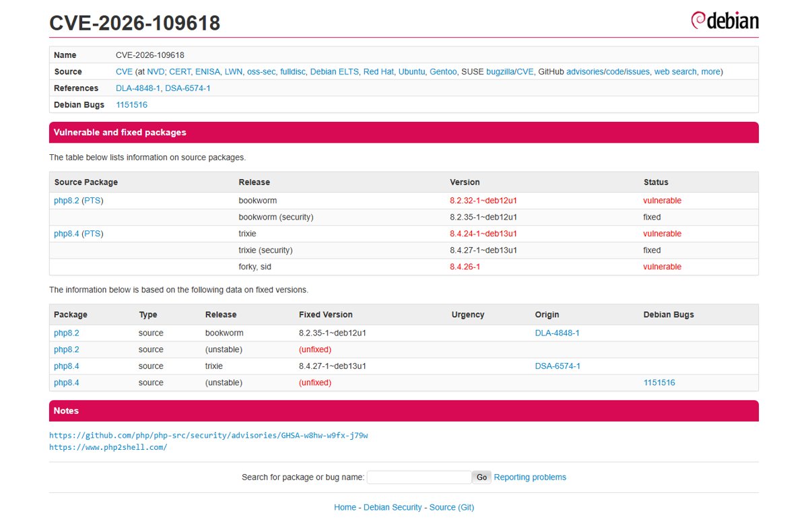This screenshot has width=808, height=532.
Task: Click the bookworm (security) release cell
Action: pos(276,217)
